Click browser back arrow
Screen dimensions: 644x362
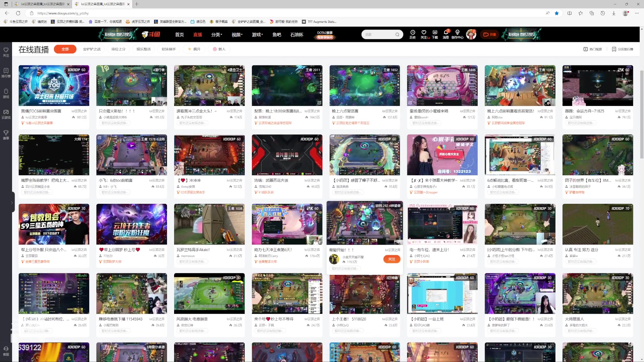7,13
